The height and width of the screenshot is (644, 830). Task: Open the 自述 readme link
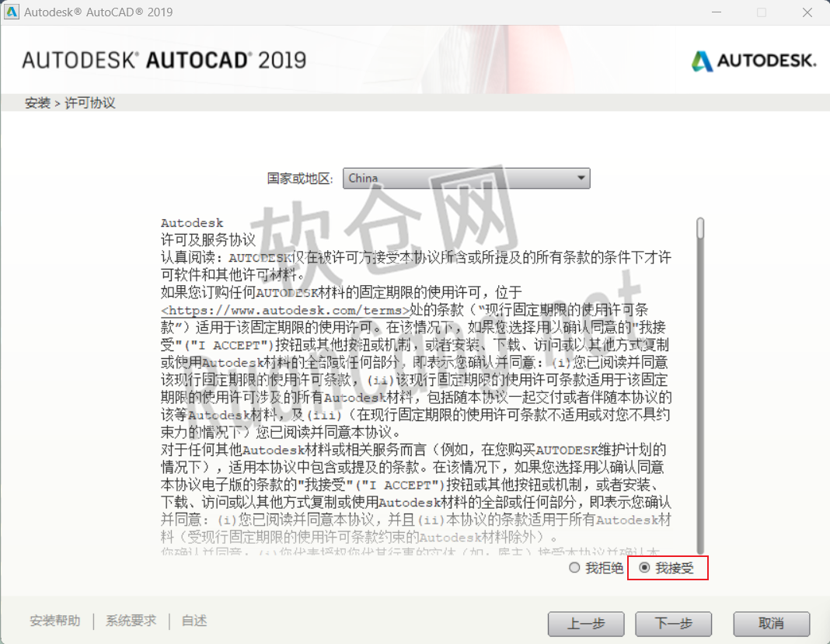click(194, 621)
